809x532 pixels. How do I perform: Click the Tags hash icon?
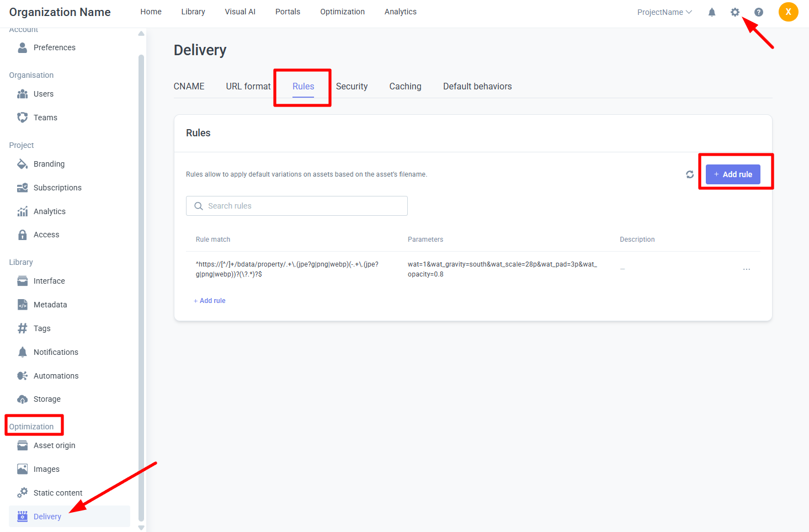point(22,328)
